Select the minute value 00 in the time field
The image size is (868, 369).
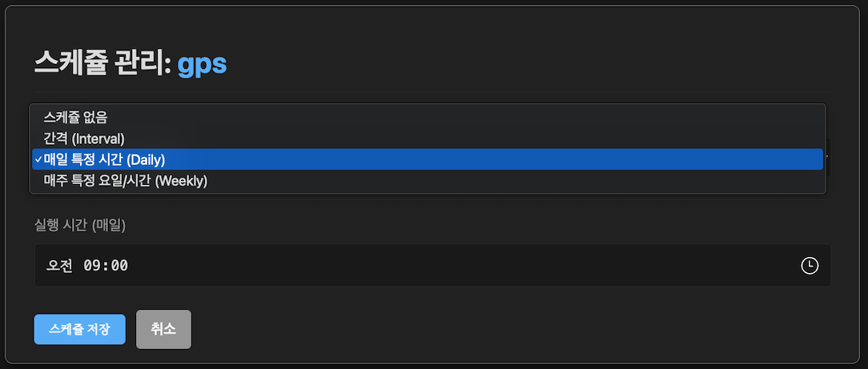119,266
